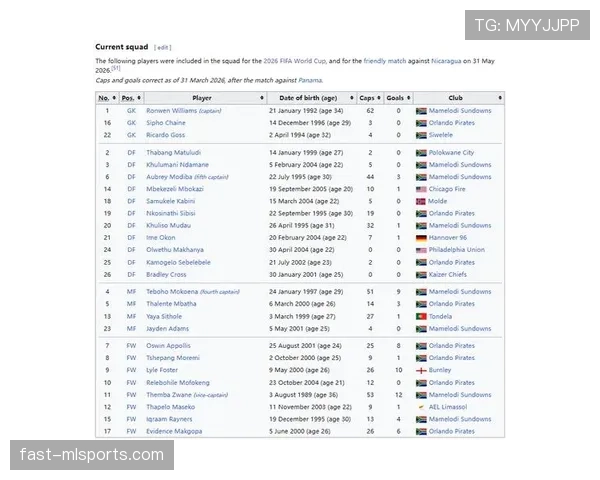
Task: Open the friendly match link
Action: [385, 61]
